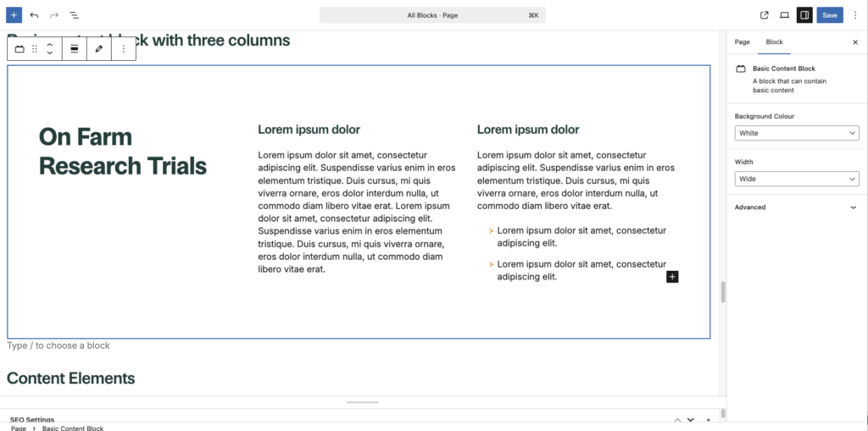Screen dimensions: 868x431
Task: Toggle the settings sidebar panel
Action: (804, 15)
